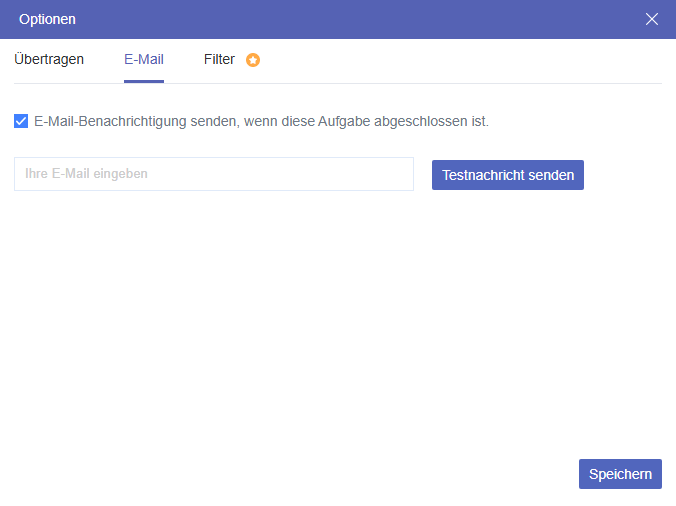The width and height of the screenshot is (676, 506).
Task: Click the blue checkmark box
Action: [x=21, y=121]
